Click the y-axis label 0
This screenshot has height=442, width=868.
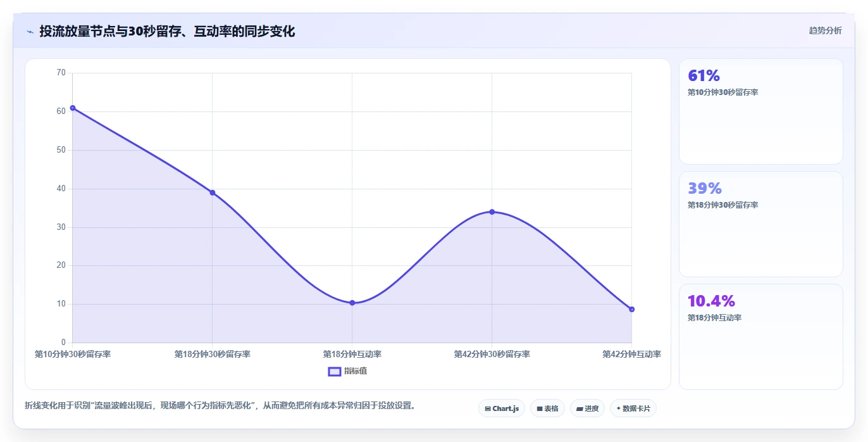63,343
